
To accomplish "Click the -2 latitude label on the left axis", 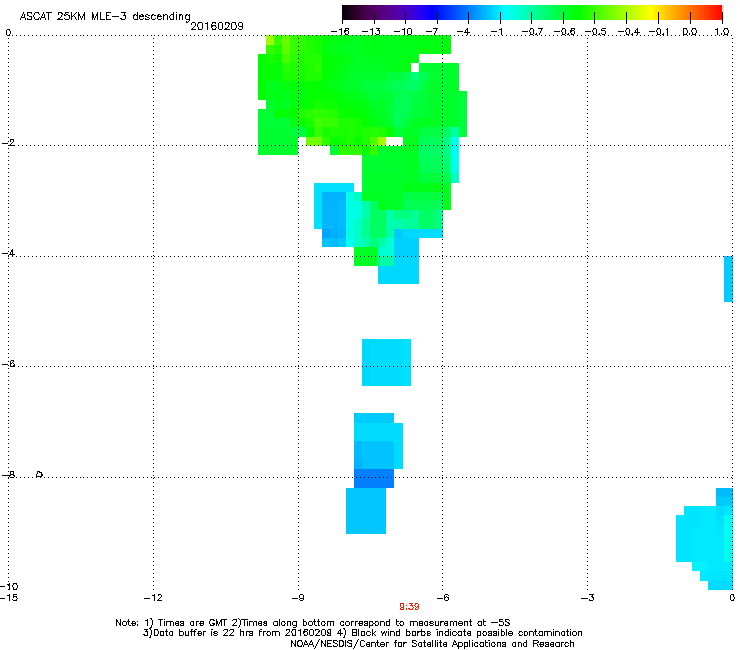I will click(x=8, y=143).
